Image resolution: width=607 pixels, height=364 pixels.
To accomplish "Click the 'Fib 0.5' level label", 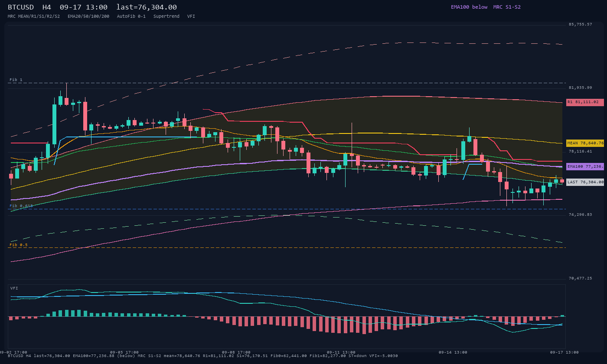I will (x=19, y=245).
